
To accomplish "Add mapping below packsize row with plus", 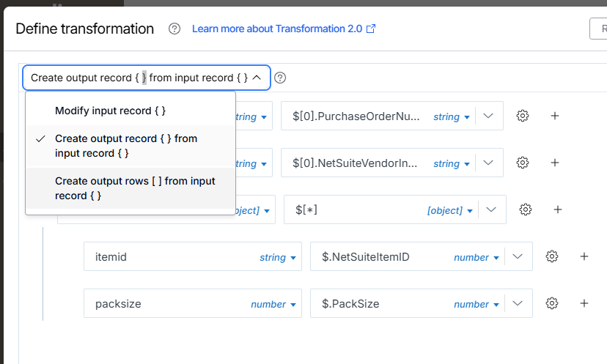I will pos(584,303).
